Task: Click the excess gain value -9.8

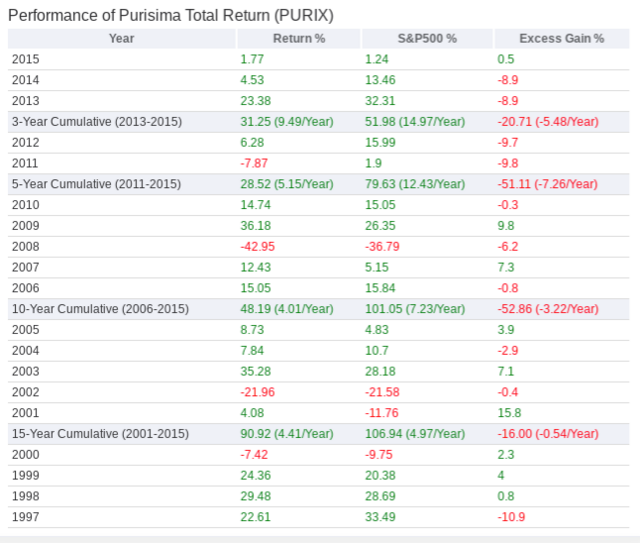Action: coord(507,163)
